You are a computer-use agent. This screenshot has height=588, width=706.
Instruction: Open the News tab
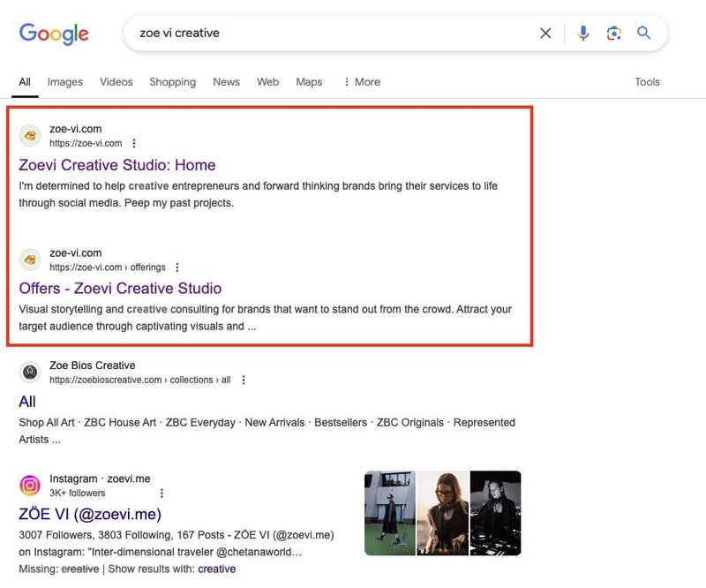pyautogui.click(x=226, y=82)
